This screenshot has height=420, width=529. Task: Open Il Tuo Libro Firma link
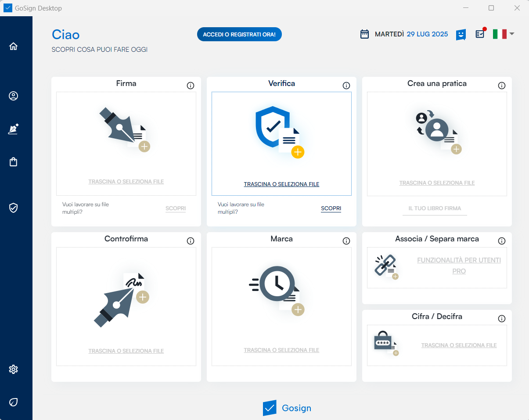(435, 208)
